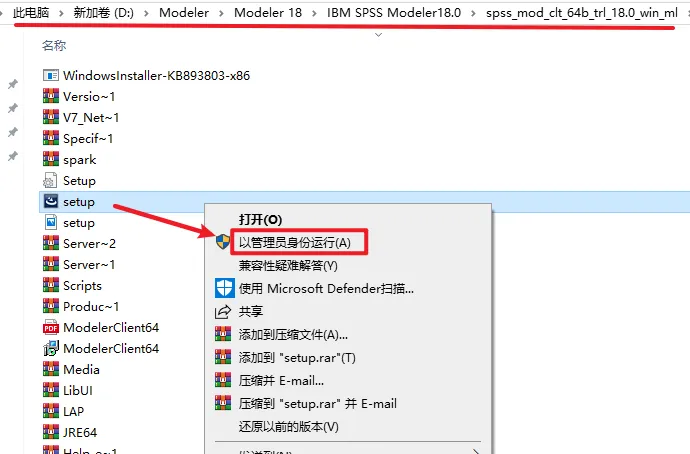Select the Versio~1 filename
This screenshot has width=690, height=454.
89,96
